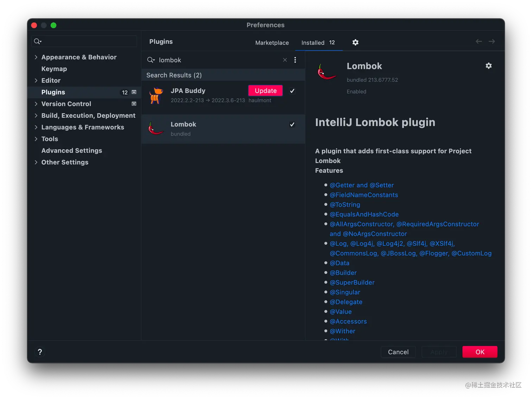
Task: Click the plugin search magnifier icon
Action: [x=151, y=60]
